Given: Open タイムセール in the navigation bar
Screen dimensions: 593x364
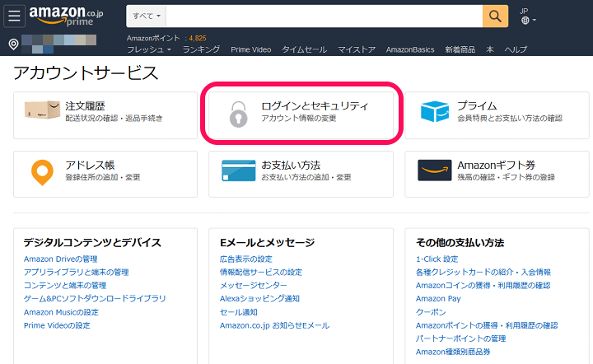Looking at the screenshot, I should (305, 49).
